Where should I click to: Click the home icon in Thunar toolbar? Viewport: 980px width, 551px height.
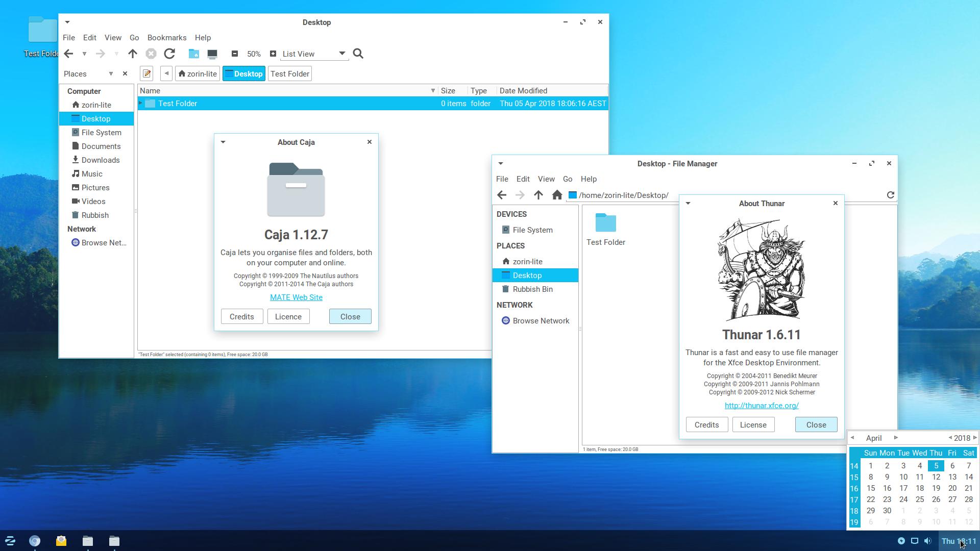(x=557, y=195)
